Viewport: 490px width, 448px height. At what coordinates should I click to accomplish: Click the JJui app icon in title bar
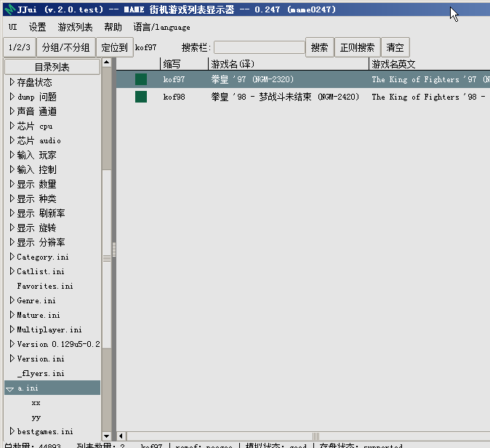(10, 9)
